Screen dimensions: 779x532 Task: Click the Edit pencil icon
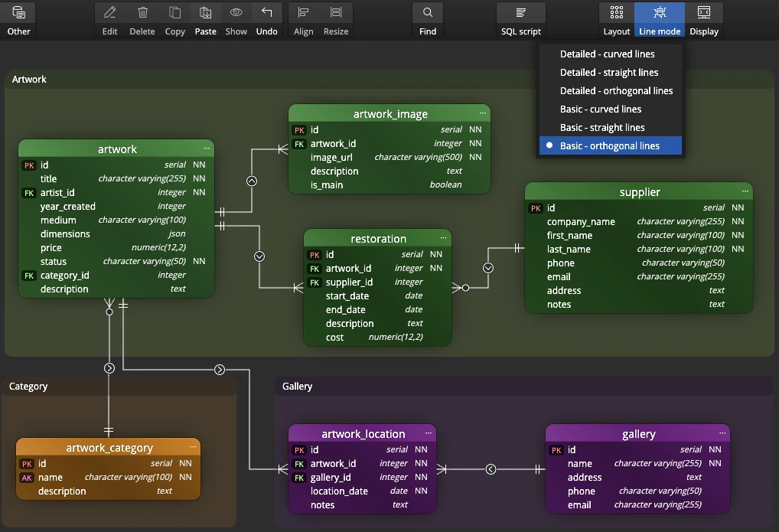tap(109, 12)
